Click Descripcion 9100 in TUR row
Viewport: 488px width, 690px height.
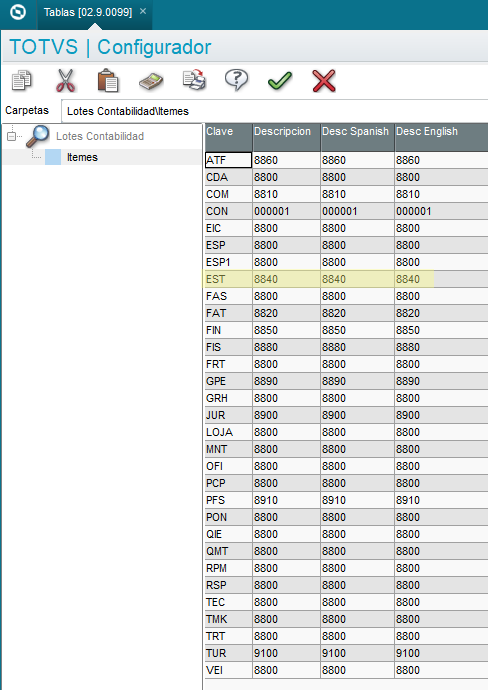click(286, 653)
